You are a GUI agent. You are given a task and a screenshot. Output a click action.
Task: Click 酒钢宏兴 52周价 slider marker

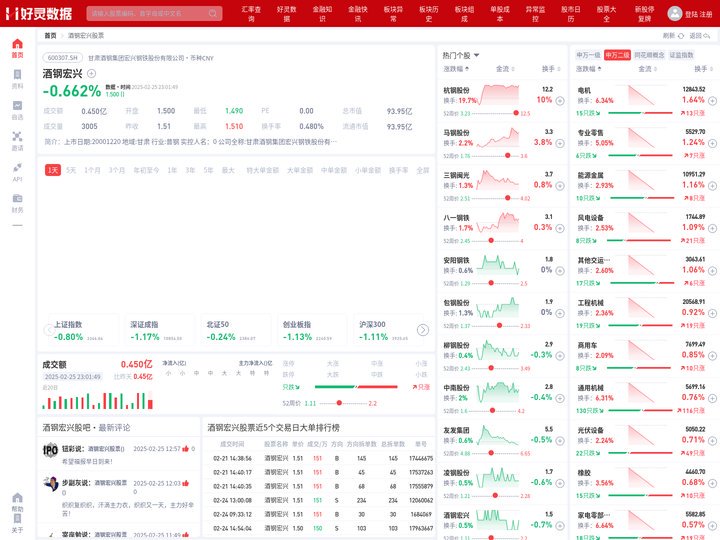coord(339,403)
